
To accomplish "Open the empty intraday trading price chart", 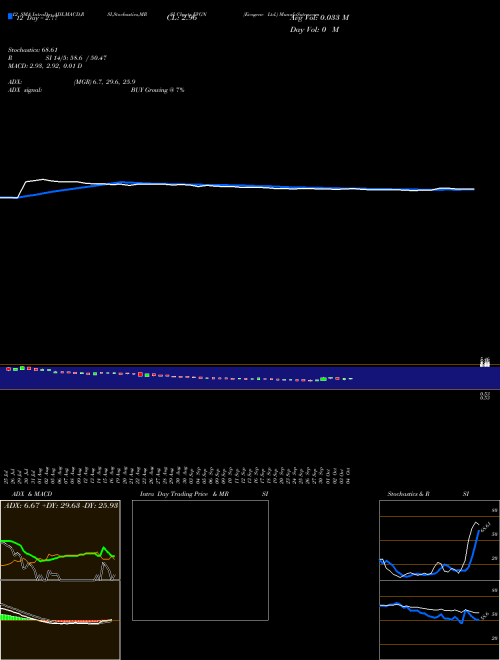I will (200, 560).
